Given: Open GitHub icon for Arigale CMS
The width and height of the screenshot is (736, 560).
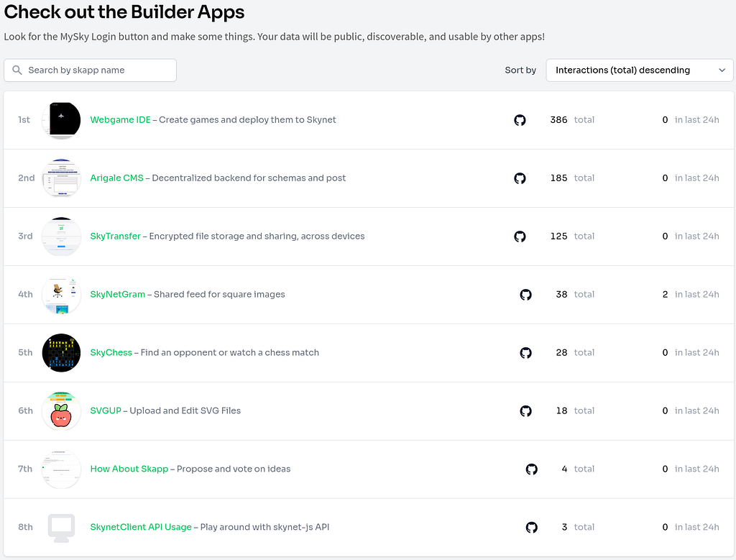Looking at the screenshot, I should 520,178.
